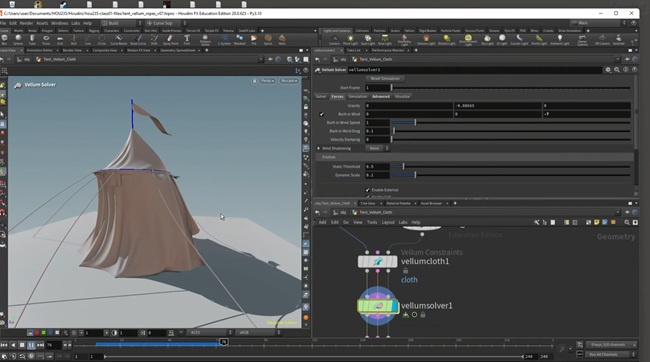Viewport: 650px width, 362px height.
Task: Add a Point Light from the shelf
Action: (350, 39)
